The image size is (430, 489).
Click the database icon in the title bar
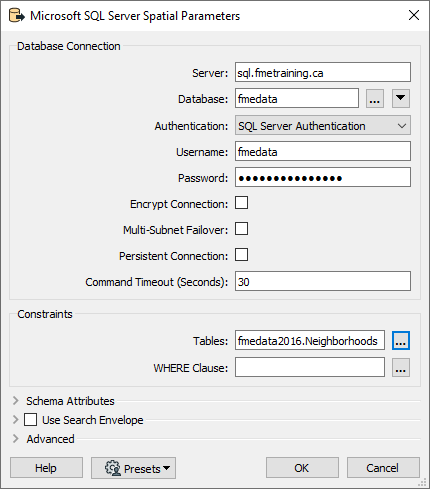[x=17, y=16]
